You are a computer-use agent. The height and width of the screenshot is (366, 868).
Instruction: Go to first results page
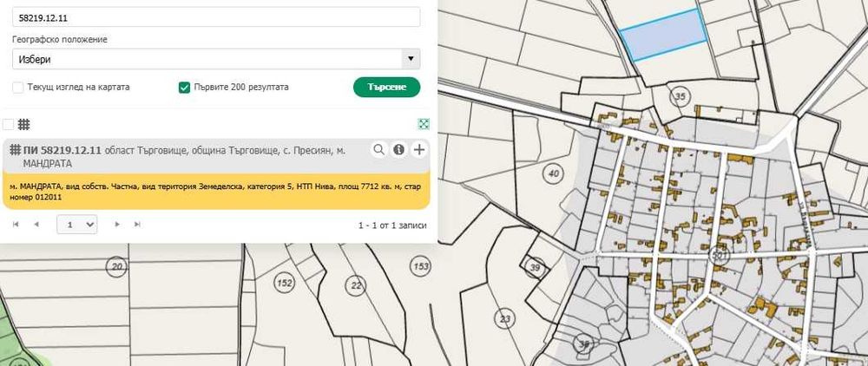click(x=16, y=225)
